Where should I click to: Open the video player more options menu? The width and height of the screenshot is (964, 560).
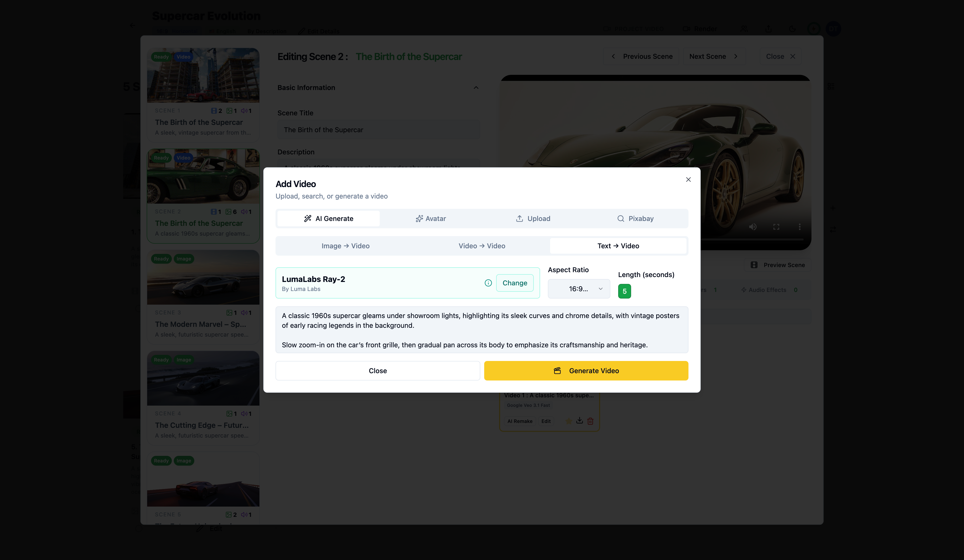point(800,227)
